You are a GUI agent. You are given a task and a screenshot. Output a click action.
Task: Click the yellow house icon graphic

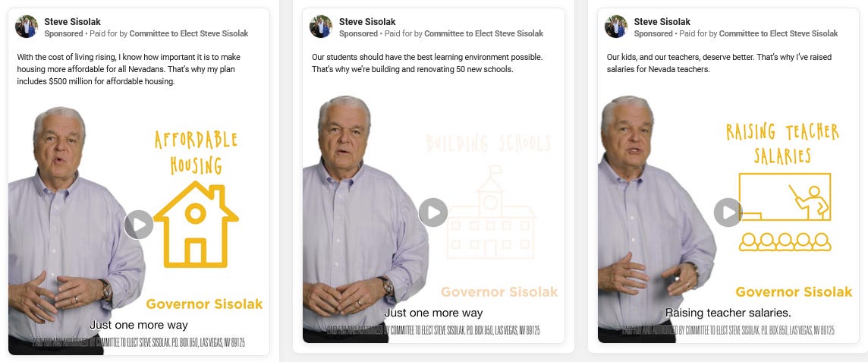[196, 224]
